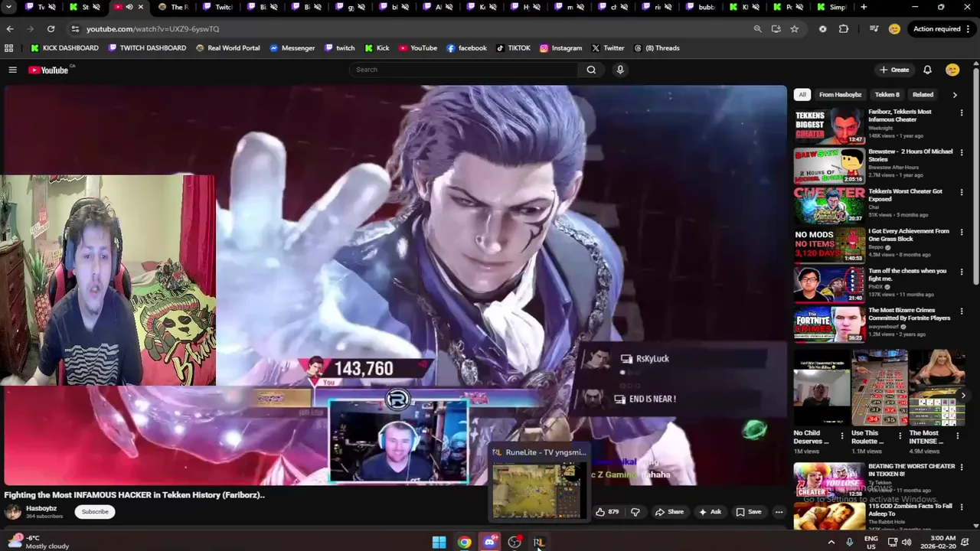Open the Windows Start menu

pyautogui.click(x=439, y=543)
